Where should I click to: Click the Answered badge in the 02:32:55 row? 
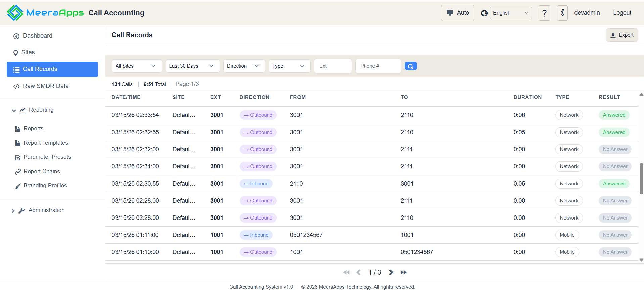[x=614, y=132]
